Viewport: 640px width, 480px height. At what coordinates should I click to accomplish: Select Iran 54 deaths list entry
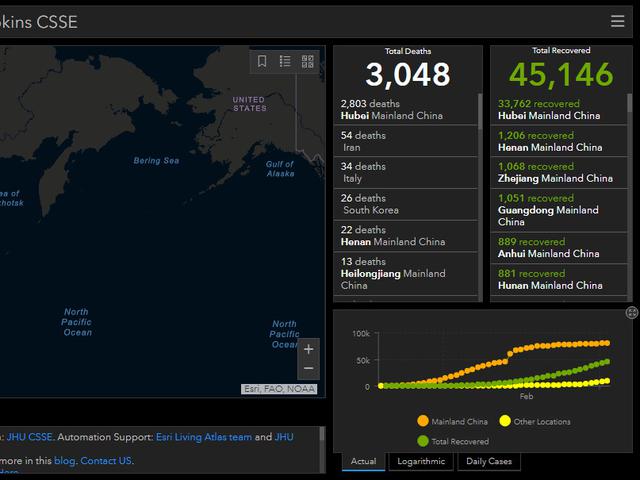tap(405, 141)
